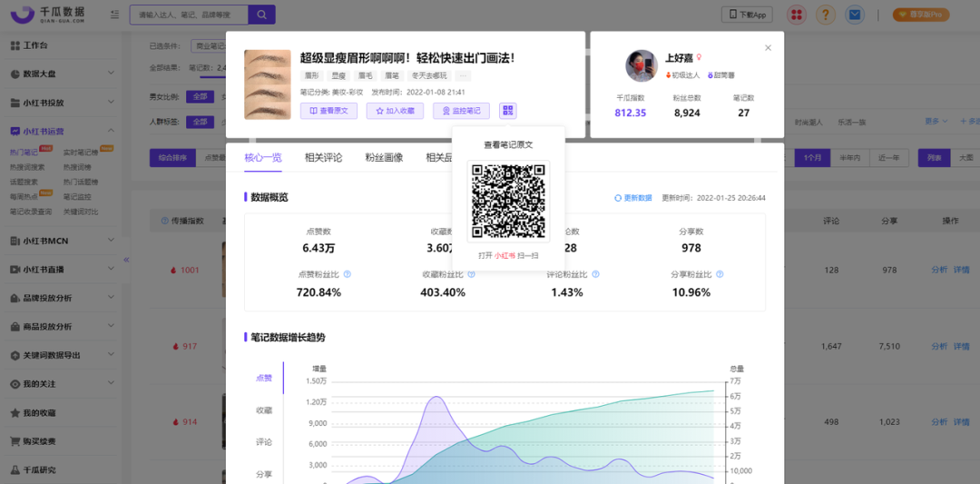Click the double-chevron sidebar collapse arrow
Viewport: 980px width, 484px height.
pos(126,260)
